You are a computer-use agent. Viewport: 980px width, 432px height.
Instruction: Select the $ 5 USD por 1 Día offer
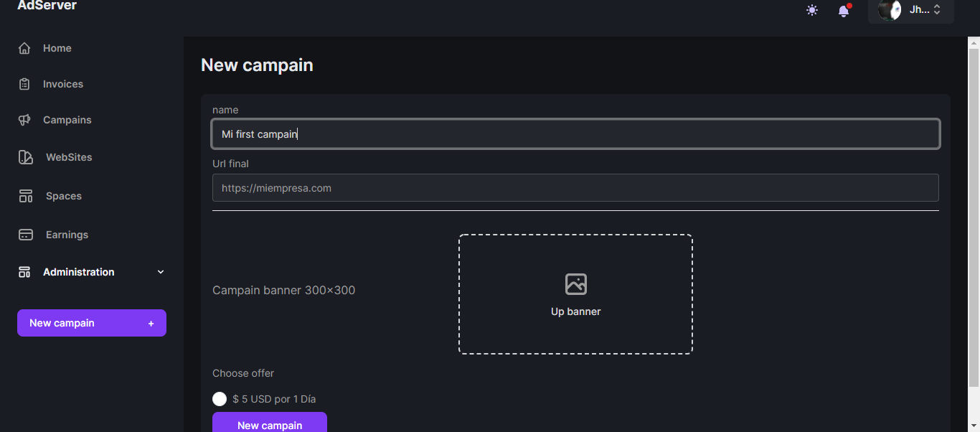tap(220, 399)
